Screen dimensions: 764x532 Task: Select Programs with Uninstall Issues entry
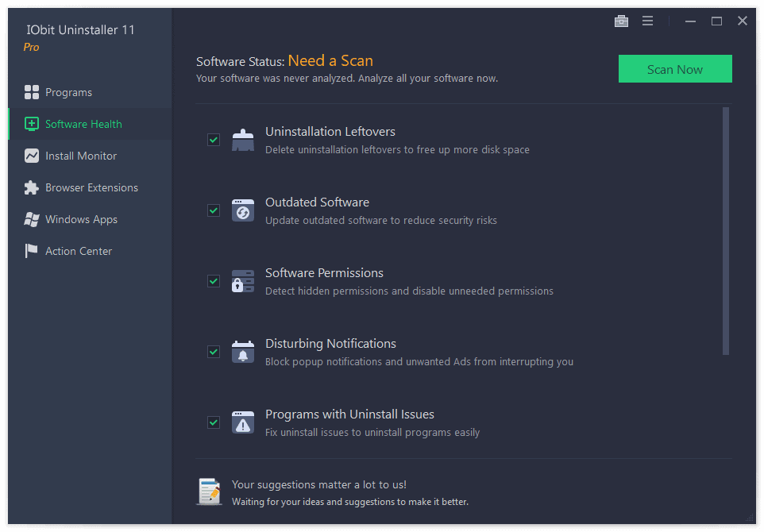(x=349, y=414)
